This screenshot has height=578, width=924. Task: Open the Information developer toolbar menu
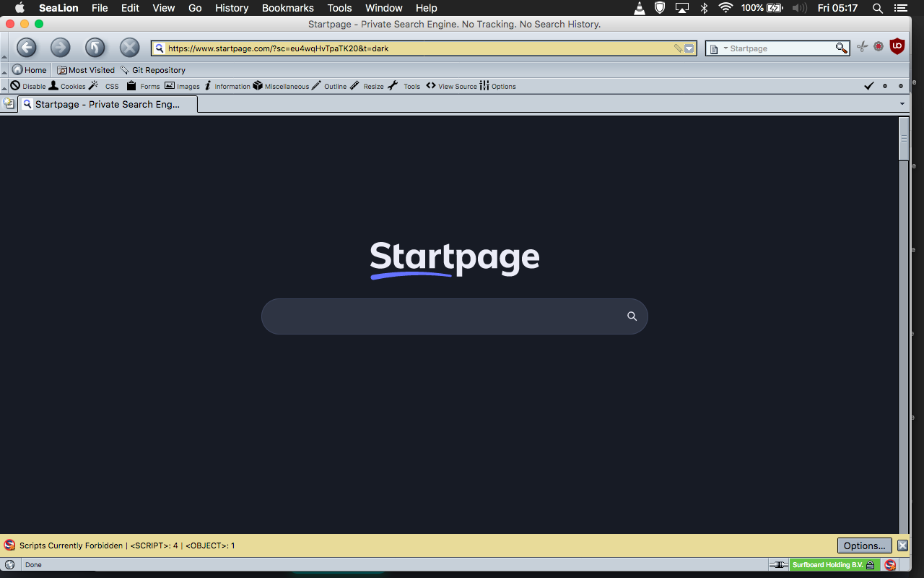[x=227, y=86]
